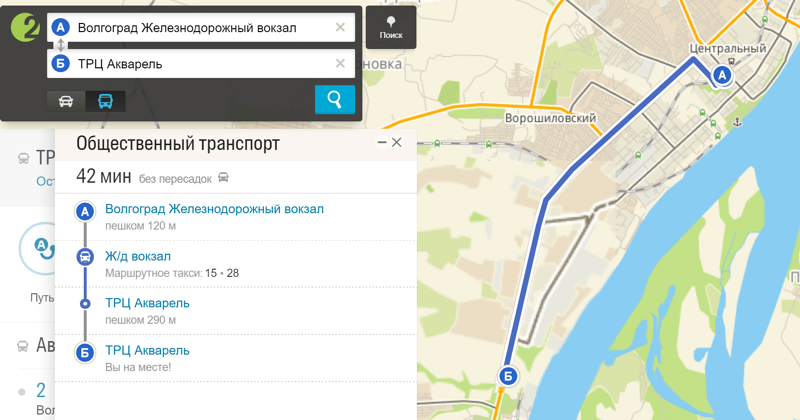
Task: Open the Поиск tab with pin
Action: [x=391, y=28]
